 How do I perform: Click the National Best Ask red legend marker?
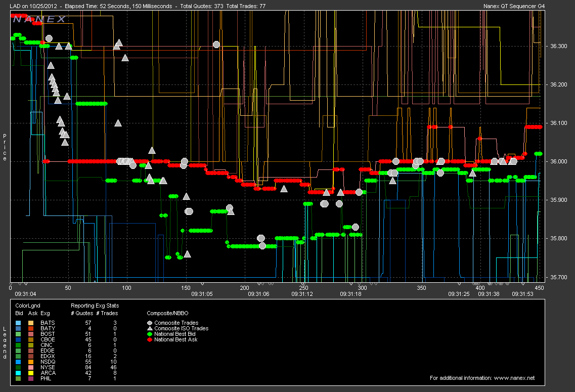tap(150, 339)
